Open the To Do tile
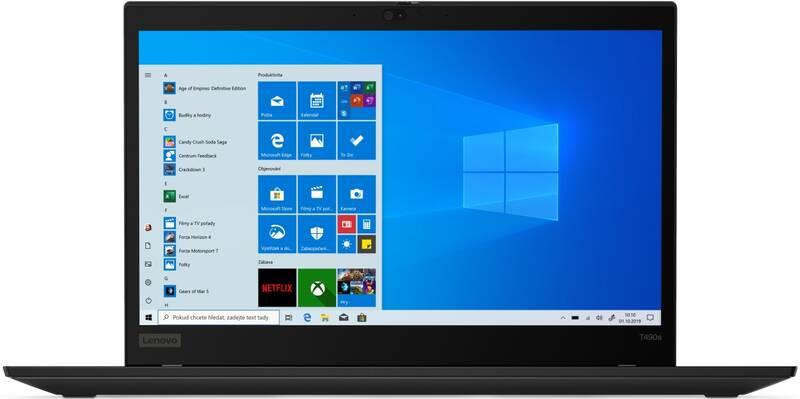The height and width of the screenshot is (399, 800). tap(357, 141)
